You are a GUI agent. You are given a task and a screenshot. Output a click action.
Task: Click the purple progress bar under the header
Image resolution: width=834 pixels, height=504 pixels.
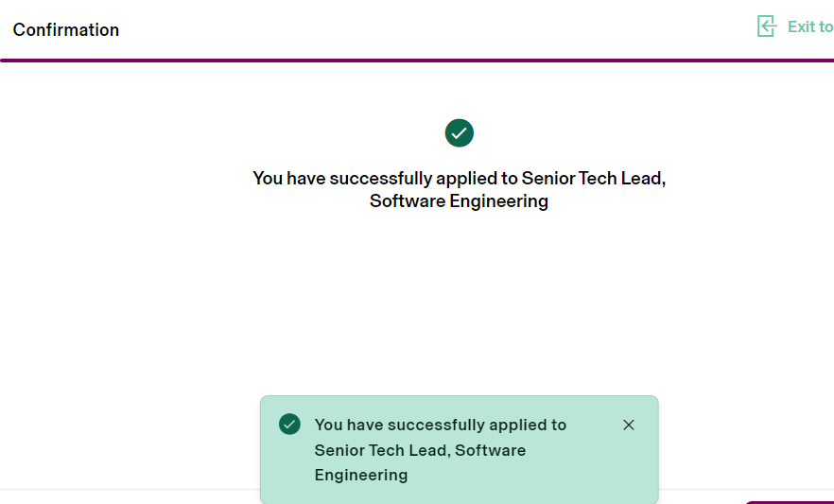tap(416, 60)
